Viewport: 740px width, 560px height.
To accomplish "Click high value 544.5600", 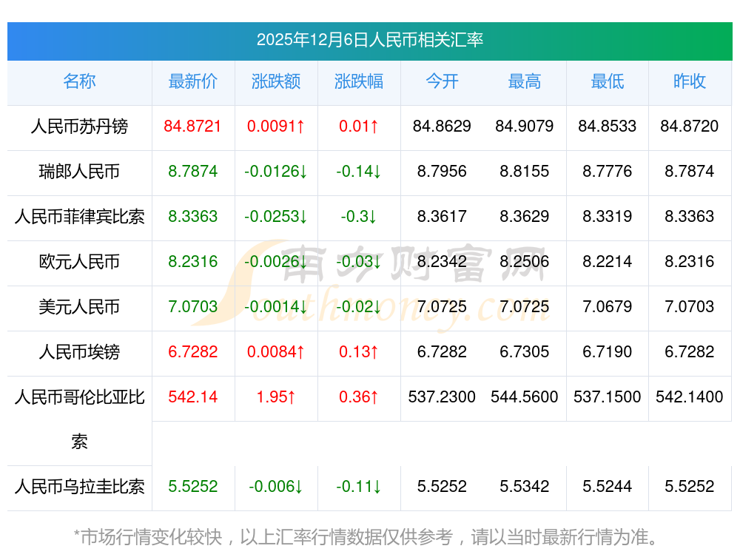I will pos(525,397).
